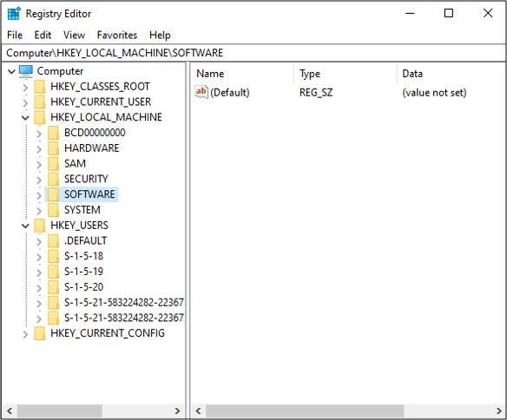The height and width of the screenshot is (420, 507).
Task: Click the HKEY_USERS folder icon
Action: point(40,226)
